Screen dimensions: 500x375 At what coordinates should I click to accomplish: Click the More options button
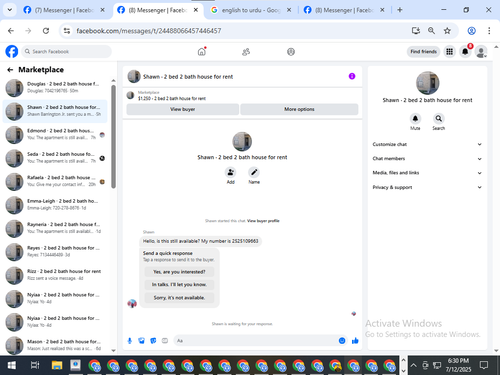click(299, 109)
